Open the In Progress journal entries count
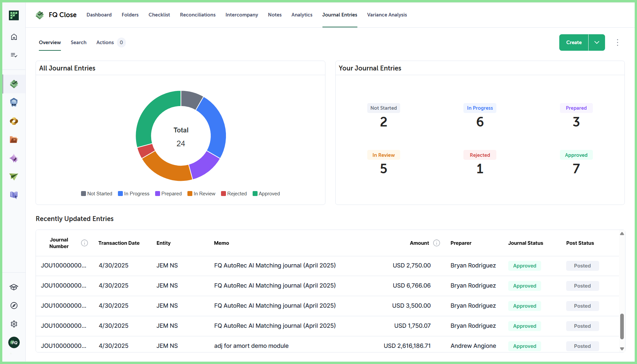 480,122
